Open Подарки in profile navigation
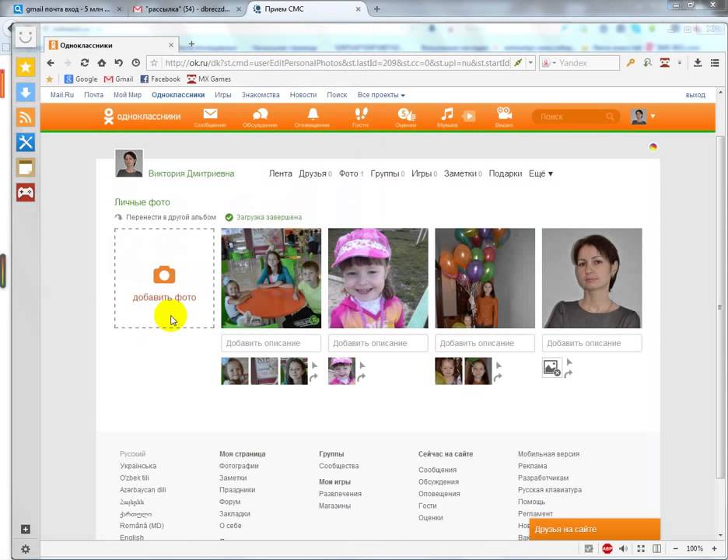Image resolution: width=728 pixels, height=560 pixels. pyautogui.click(x=505, y=173)
